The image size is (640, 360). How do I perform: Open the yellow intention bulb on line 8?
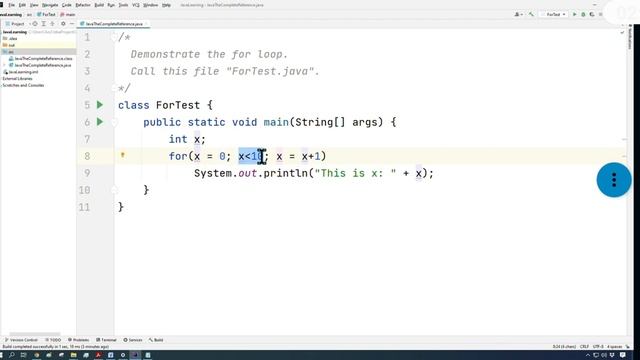(122, 155)
